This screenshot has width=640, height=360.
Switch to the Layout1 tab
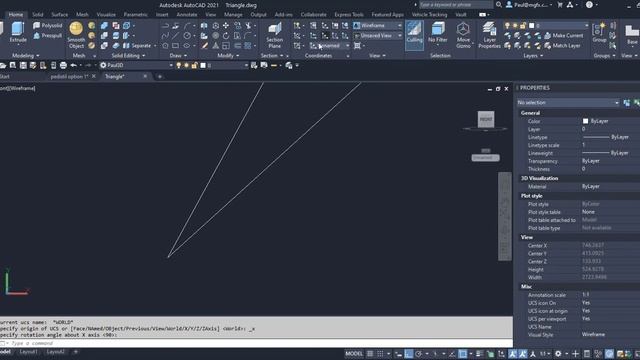(28, 352)
